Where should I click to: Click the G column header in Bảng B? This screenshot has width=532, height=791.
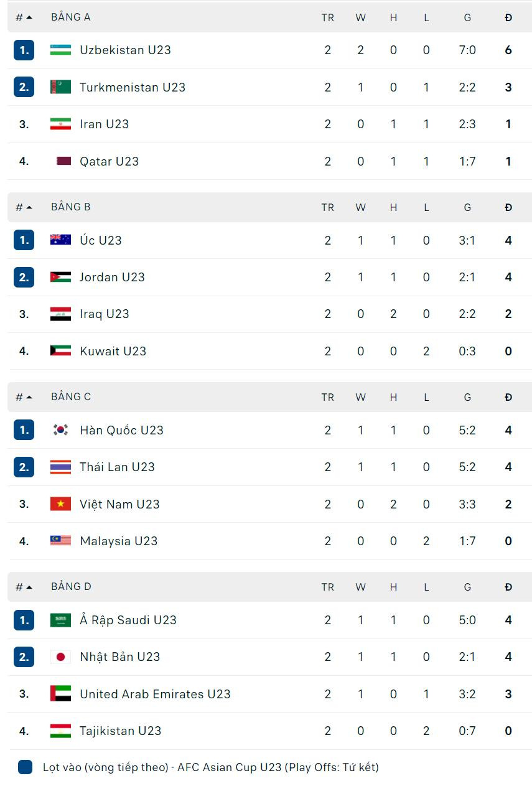[x=467, y=207]
